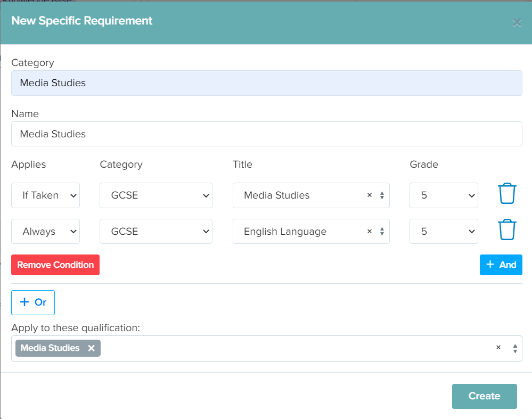Open GCSE category dropdown in English Language row

pos(156,232)
